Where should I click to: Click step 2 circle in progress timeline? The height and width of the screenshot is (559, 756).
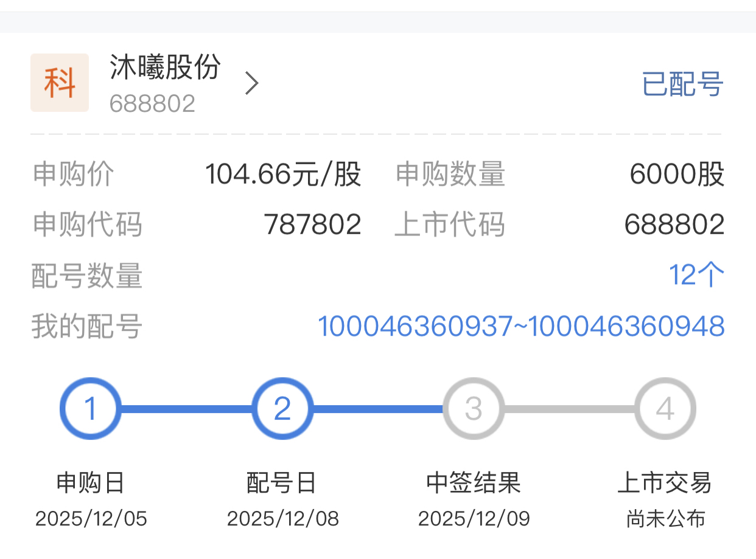tap(282, 409)
